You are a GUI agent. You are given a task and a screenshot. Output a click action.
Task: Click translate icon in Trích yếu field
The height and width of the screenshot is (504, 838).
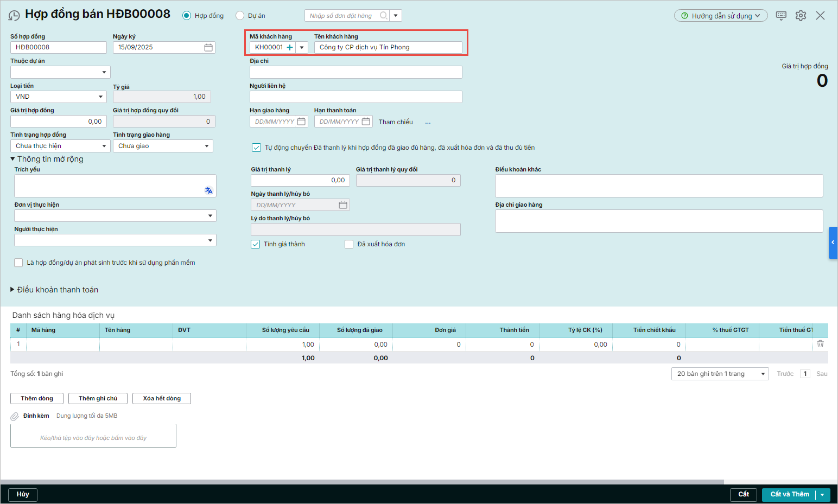[208, 190]
